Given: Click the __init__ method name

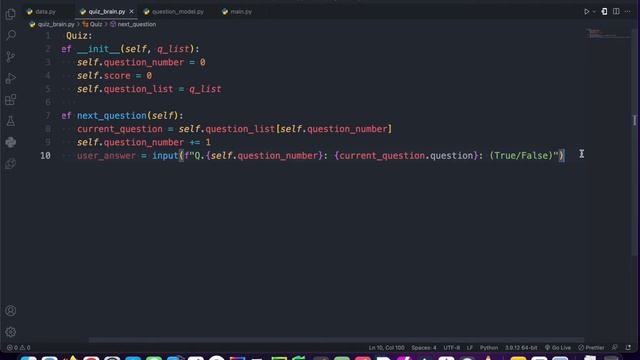Looking at the screenshot, I should tap(98, 49).
